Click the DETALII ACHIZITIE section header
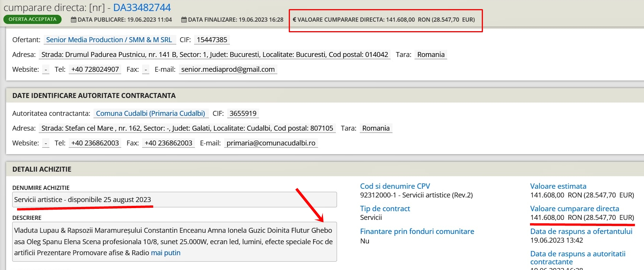 pos(42,169)
